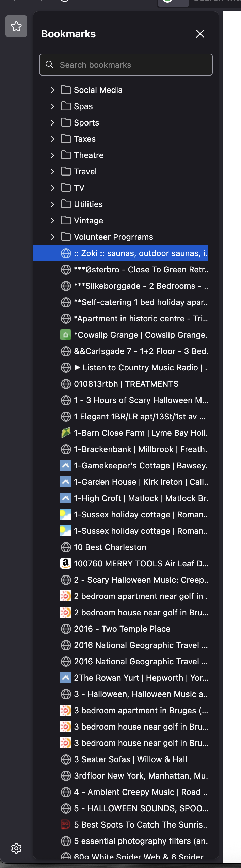Click the 1-Gamekeeper's Cottage blue favicon

pyautogui.click(x=66, y=465)
